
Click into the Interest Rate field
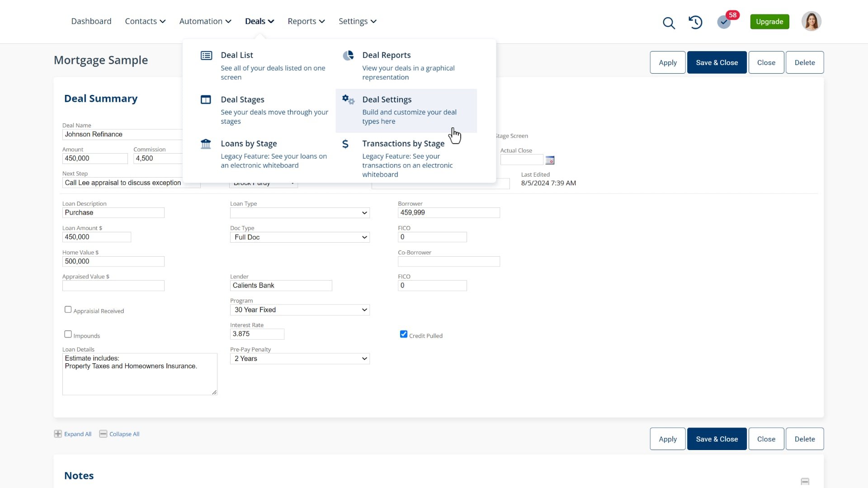click(x=257, y=334)
